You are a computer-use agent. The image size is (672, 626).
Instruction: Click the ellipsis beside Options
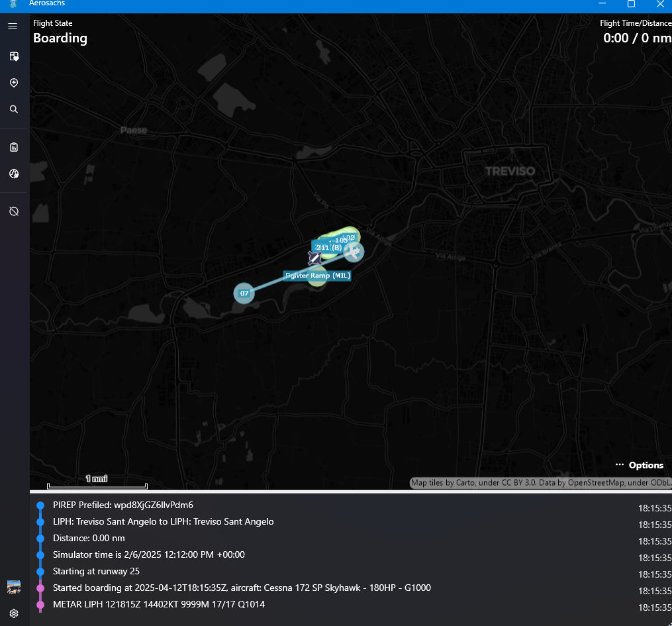[620, 465]
